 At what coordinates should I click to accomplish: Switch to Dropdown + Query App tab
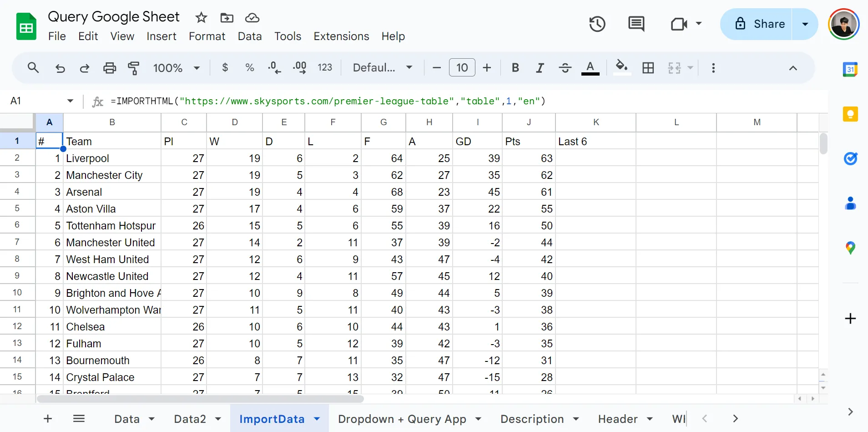click(402, 419)
